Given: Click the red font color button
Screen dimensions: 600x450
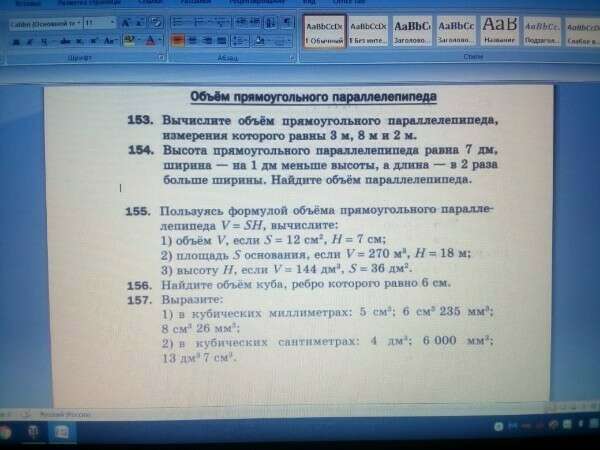Looking at the screenshot, I should pos(151,40).
